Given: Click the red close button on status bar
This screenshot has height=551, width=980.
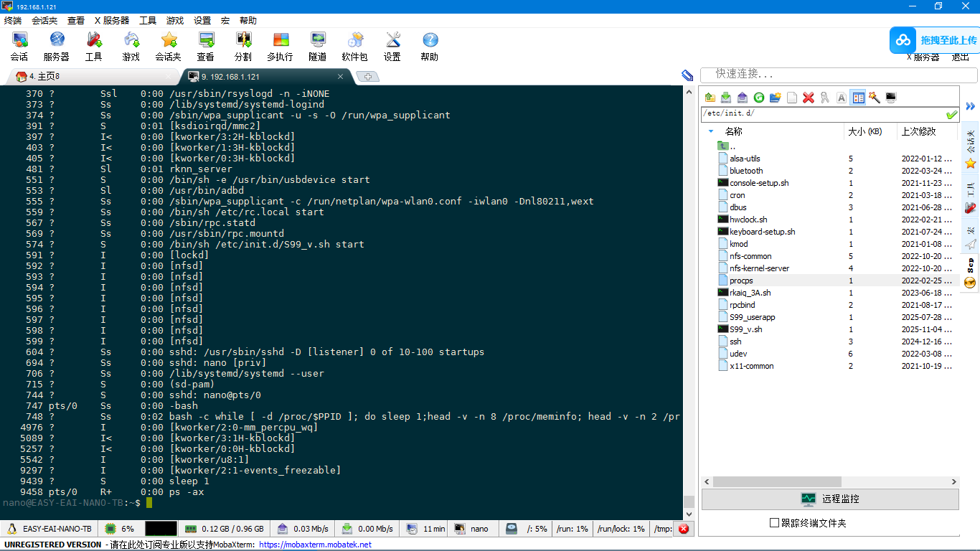Looking at the screenshot, I should [683, 529].
